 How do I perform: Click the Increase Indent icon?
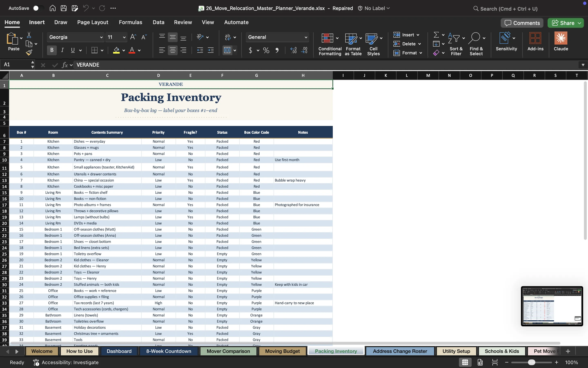[211, 50]
